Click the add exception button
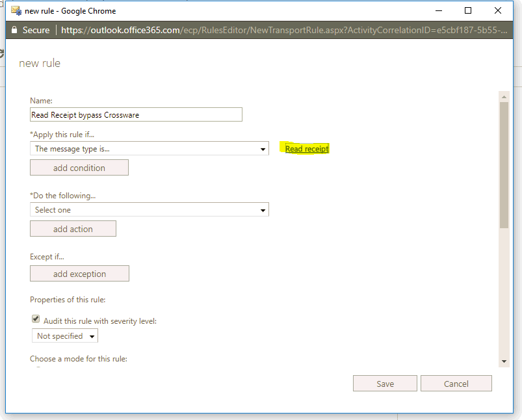This screenshot has height=420, width=522. coord(79,274)
